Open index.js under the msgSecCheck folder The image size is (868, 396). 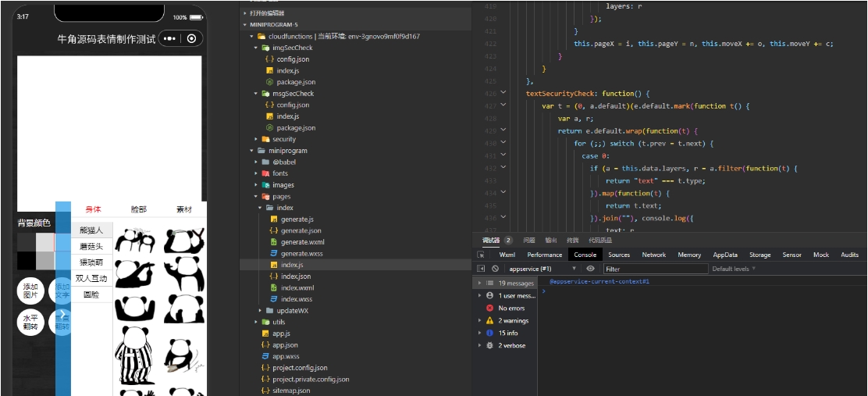point(287,116)
